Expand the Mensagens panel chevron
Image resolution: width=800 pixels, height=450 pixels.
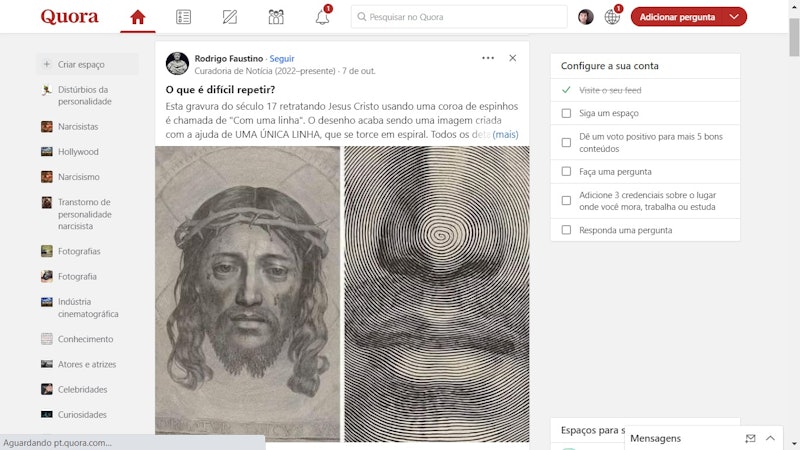point(770,438)
